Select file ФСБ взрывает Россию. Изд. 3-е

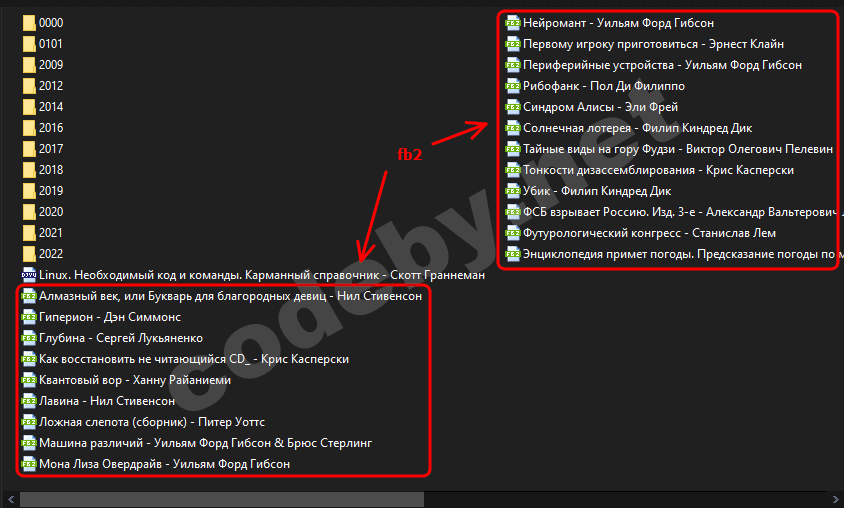click(674, 211)
